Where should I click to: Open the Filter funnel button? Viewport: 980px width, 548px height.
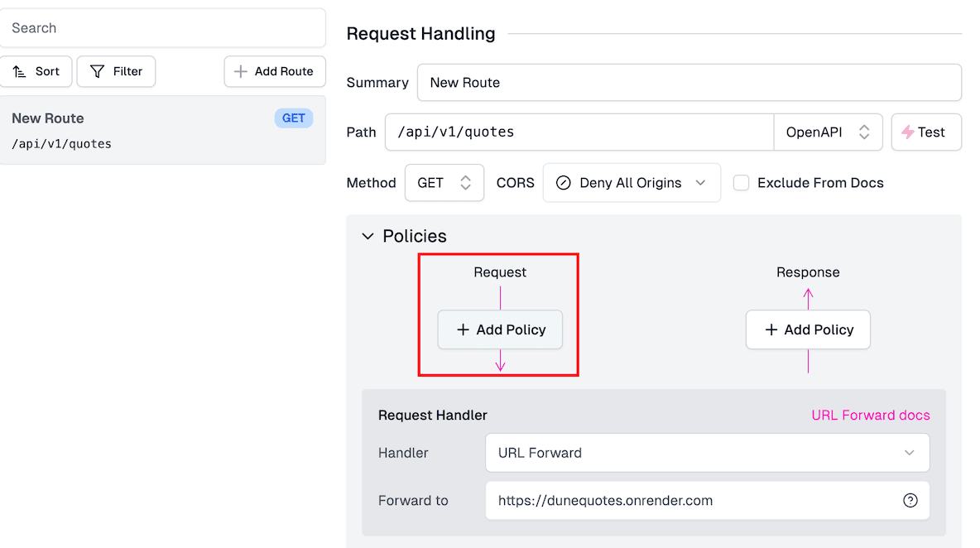tap(116, 72)
